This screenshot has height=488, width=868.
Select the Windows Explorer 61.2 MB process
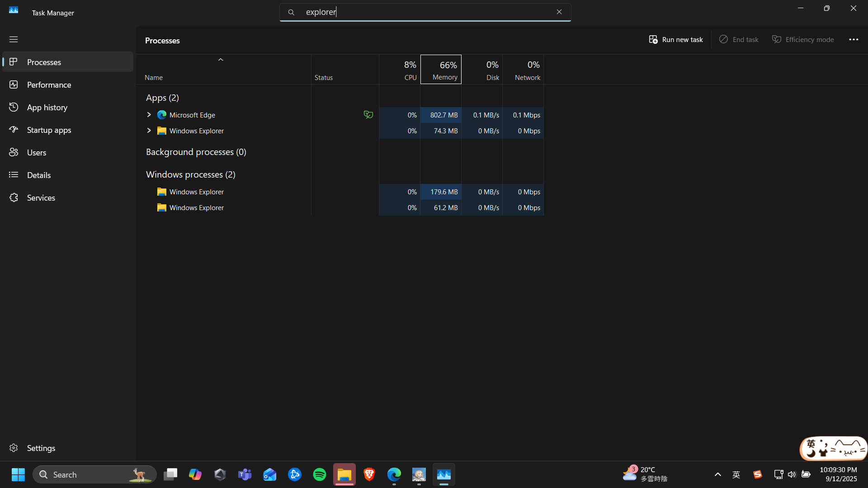pos(340,207)
